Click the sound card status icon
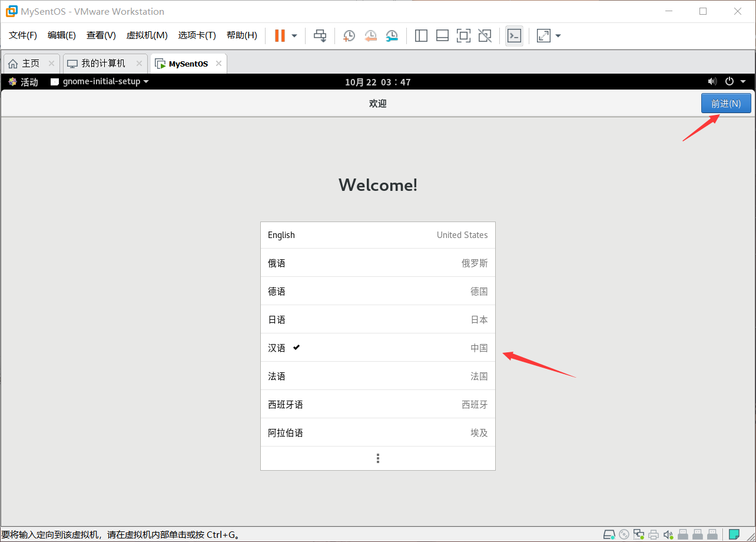 click(x=668, y=534)
